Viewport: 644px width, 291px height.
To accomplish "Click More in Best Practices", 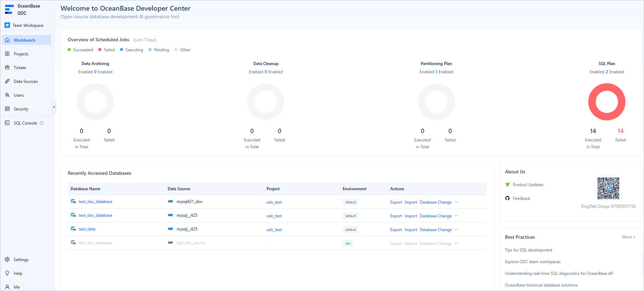I will point(629,237).
